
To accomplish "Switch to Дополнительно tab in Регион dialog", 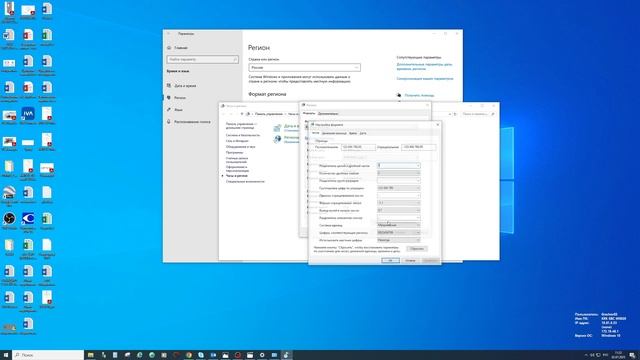I will click(328, 113).
